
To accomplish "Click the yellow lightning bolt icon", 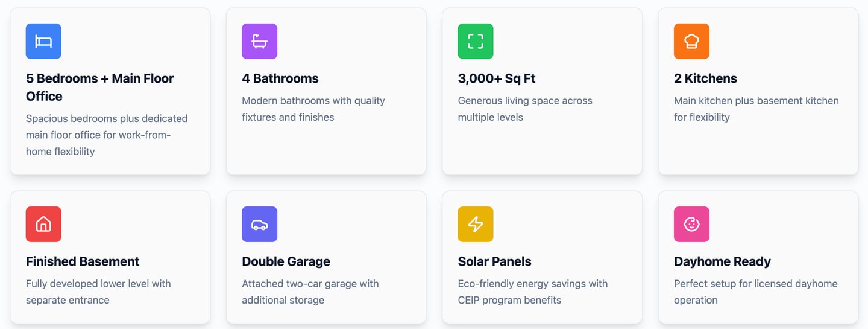I will [x=476, y=224].
